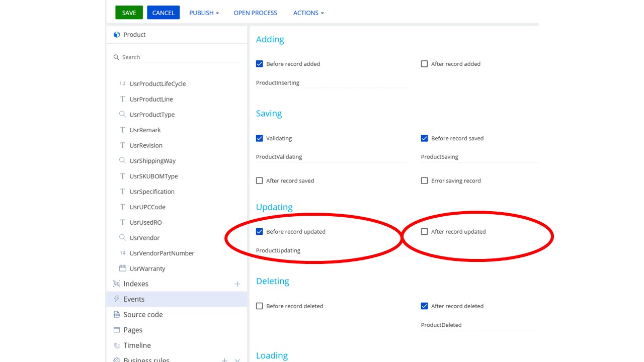Uncheck Before record added checkbox
The height and width of the screenshot is (362, 644).
[x=260, y=64]
